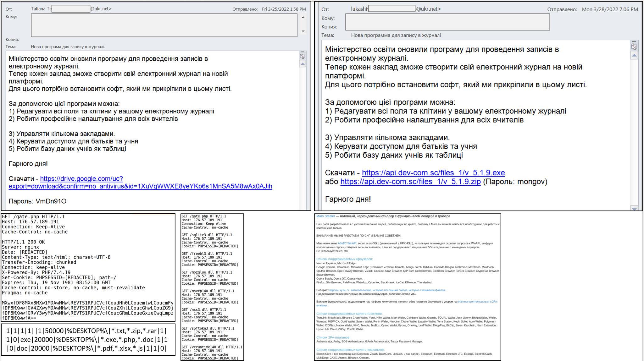Click the right email Кому recipients box
644x361 pixels.
click(x=447, y=22)
